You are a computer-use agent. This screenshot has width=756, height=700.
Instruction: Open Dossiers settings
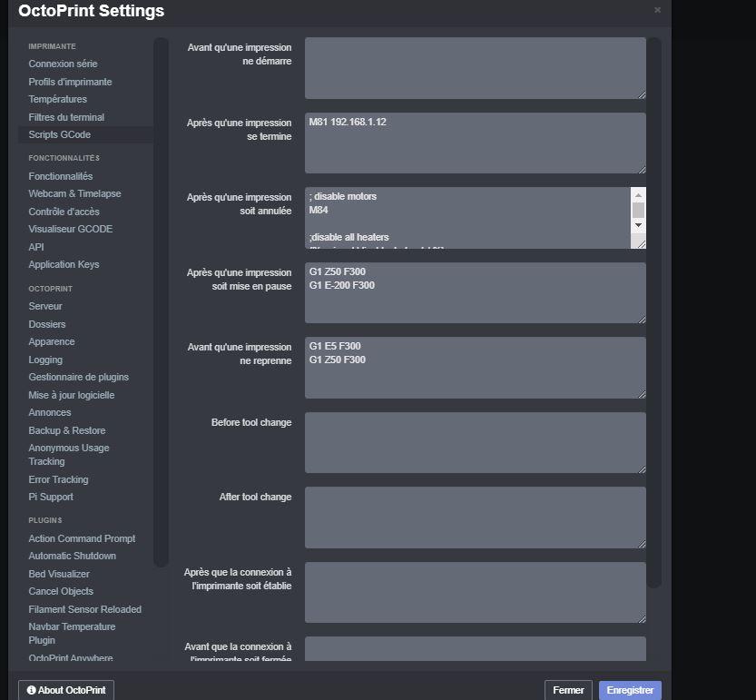click(47, 324)
